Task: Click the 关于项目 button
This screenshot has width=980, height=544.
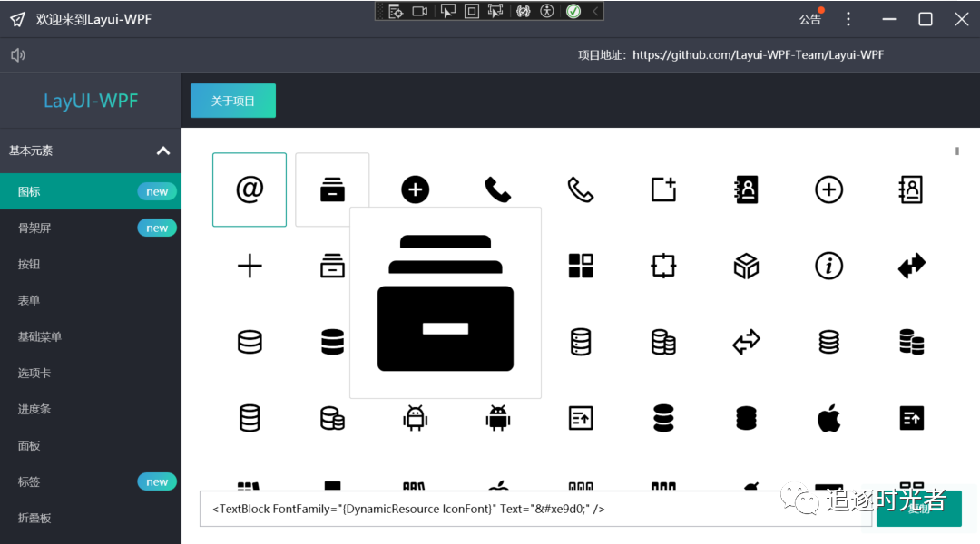Action: (232, 101)
